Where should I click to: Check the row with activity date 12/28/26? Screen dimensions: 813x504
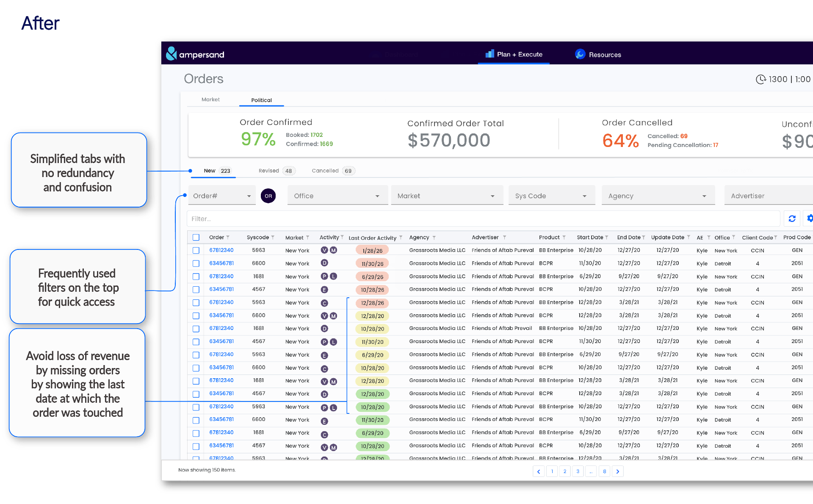196,303
